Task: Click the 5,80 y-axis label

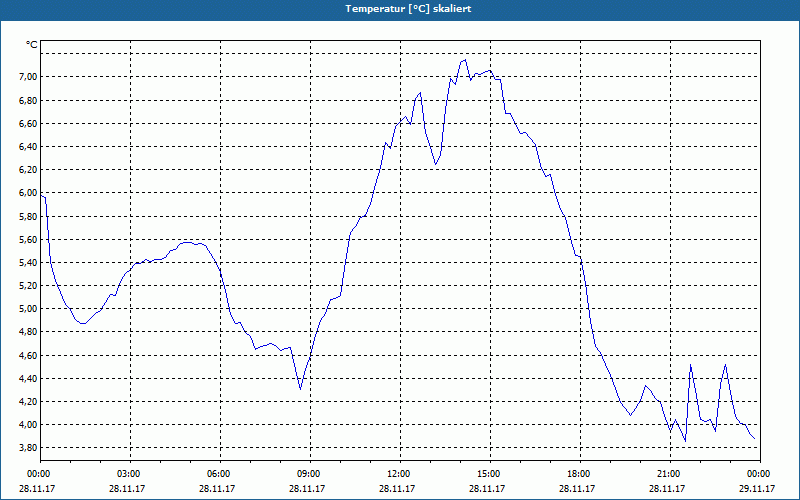Action: [x=28, y=216]
